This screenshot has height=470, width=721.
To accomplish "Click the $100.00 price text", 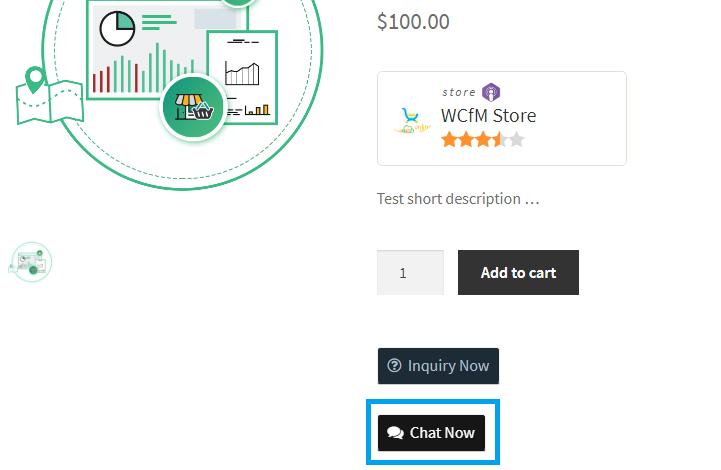I will 413,21.
